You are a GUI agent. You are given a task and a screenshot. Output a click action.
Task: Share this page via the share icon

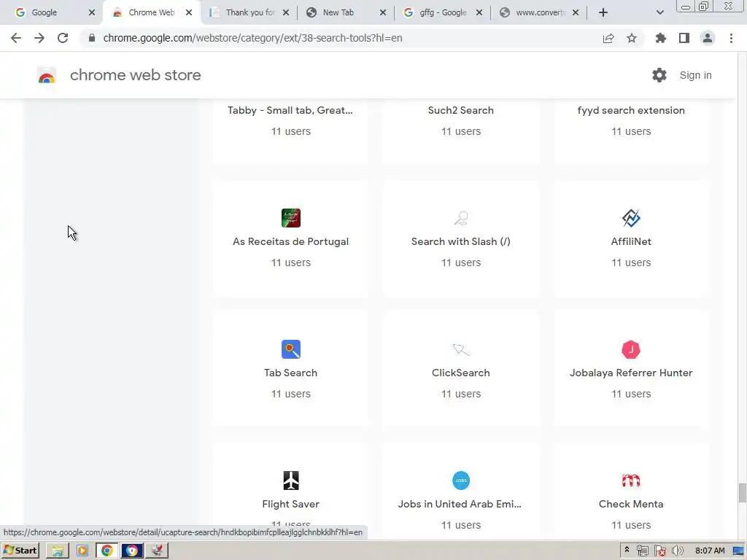[x=608, y=38]
